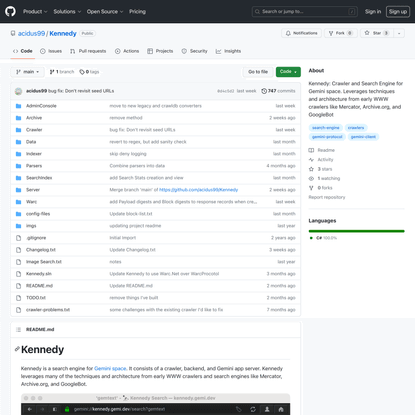Open the TODO.txt file
415x415 pixels.
[36, 298]
